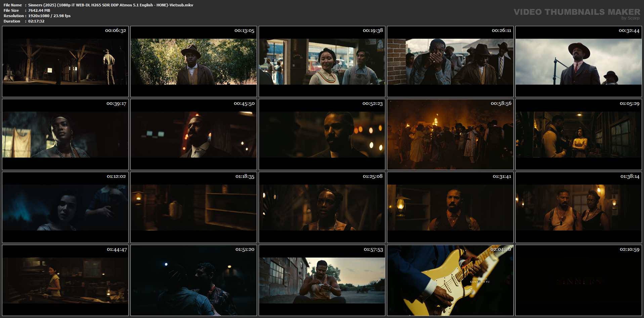Click the Duration label
Image resolution: width=644 pixels, height=318 pixels.
point(12,21)
